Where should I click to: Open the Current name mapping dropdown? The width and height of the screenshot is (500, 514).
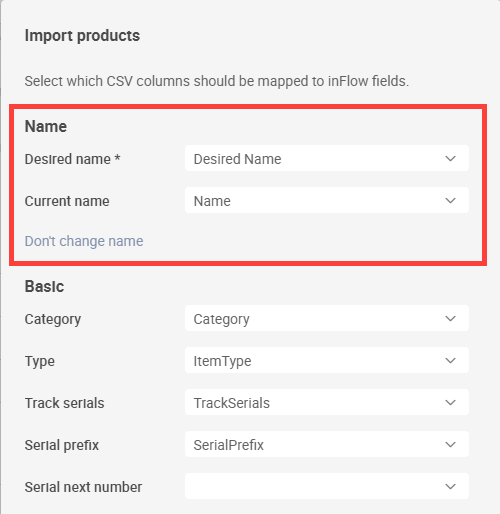327,200
